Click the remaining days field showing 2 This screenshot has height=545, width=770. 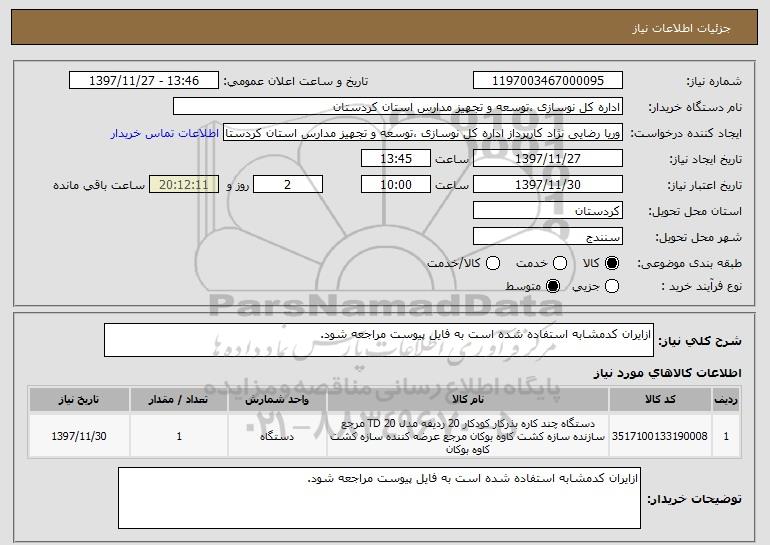[x=288, y=185]
